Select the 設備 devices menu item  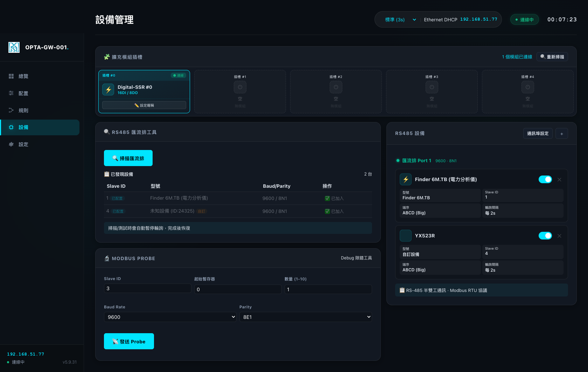click(40, 127)
